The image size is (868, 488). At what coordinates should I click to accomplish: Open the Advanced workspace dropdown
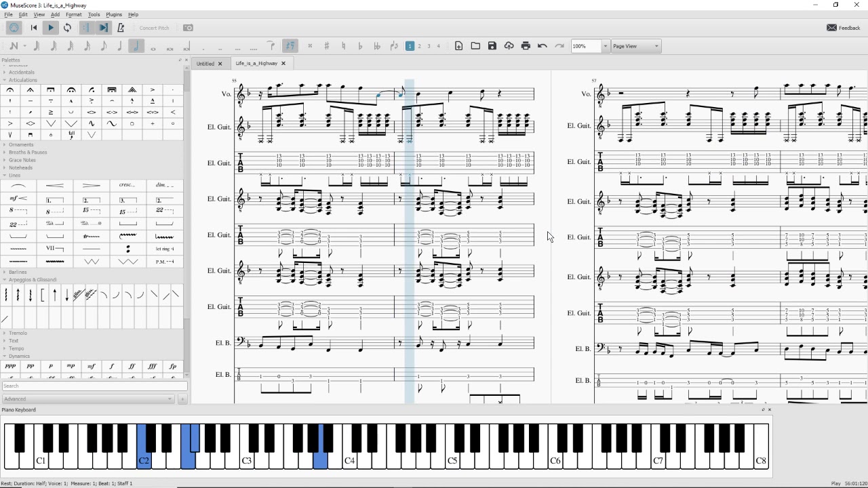88,399
